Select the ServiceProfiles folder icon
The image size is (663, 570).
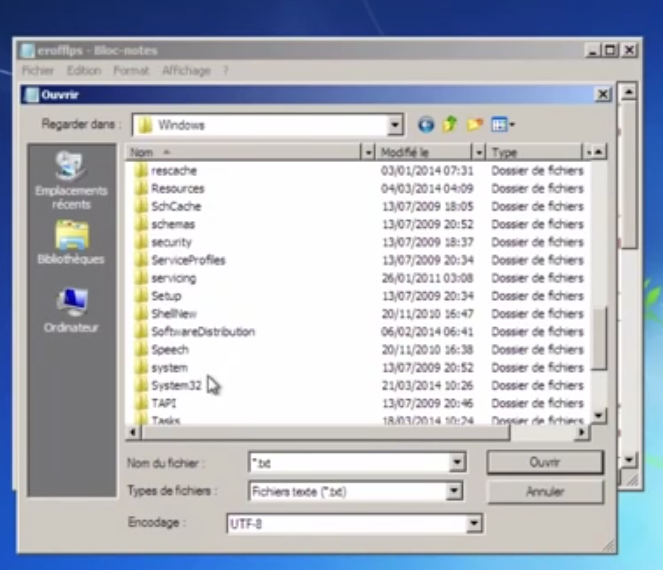141,260
